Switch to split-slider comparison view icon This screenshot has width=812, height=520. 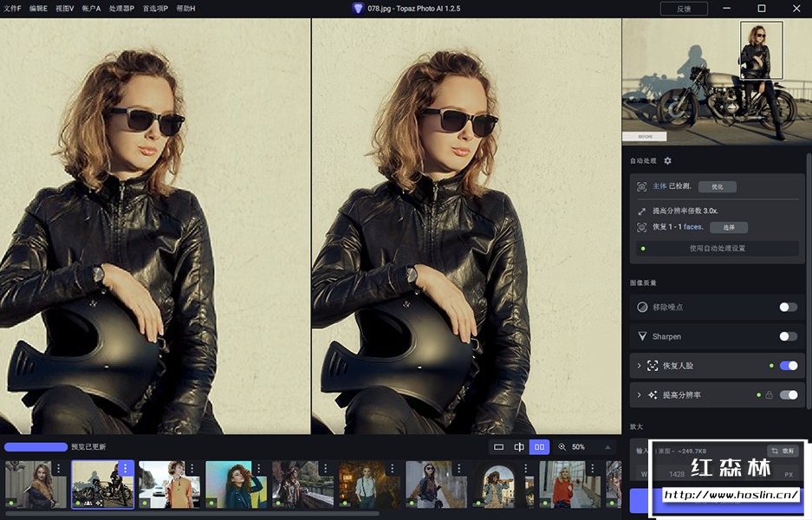tap(519, 447)
